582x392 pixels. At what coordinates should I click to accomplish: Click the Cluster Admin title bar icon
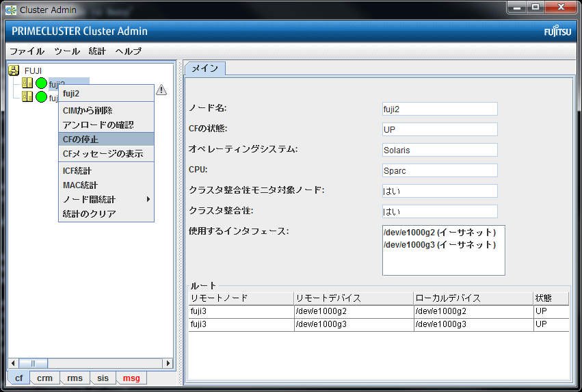click(x=10, y=10)
